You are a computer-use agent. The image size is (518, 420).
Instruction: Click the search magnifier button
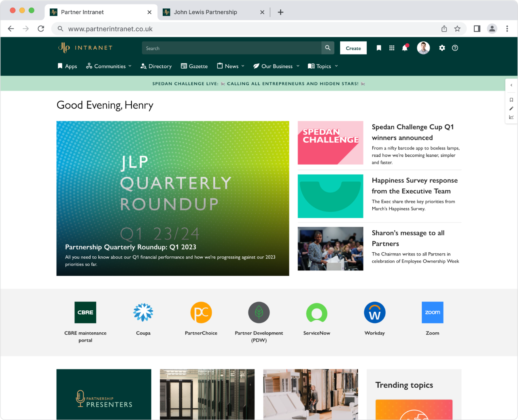(328, 48)
